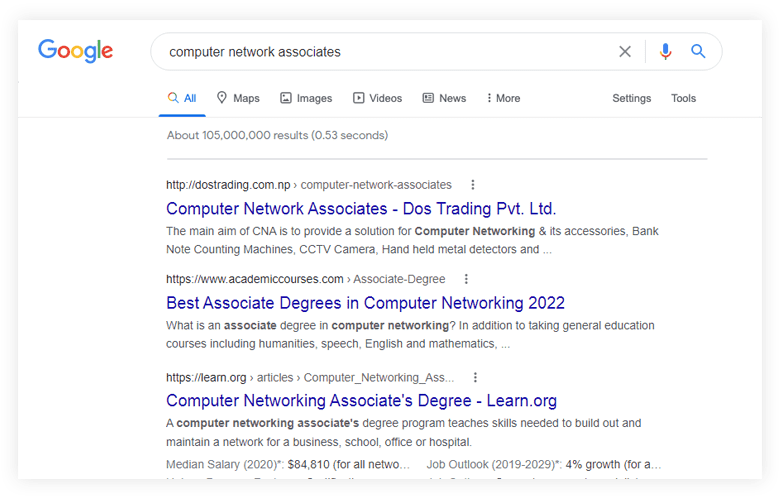Click the blue magnifier search icon
Image resolution: width=781 pixels, height=502 pixels.
(x=698, y=52)
